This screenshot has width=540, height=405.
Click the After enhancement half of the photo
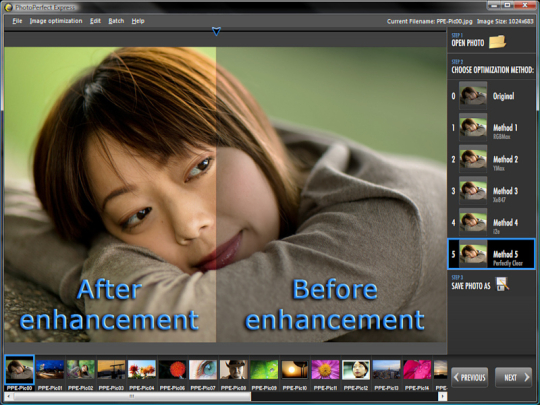tap(110, 195)
